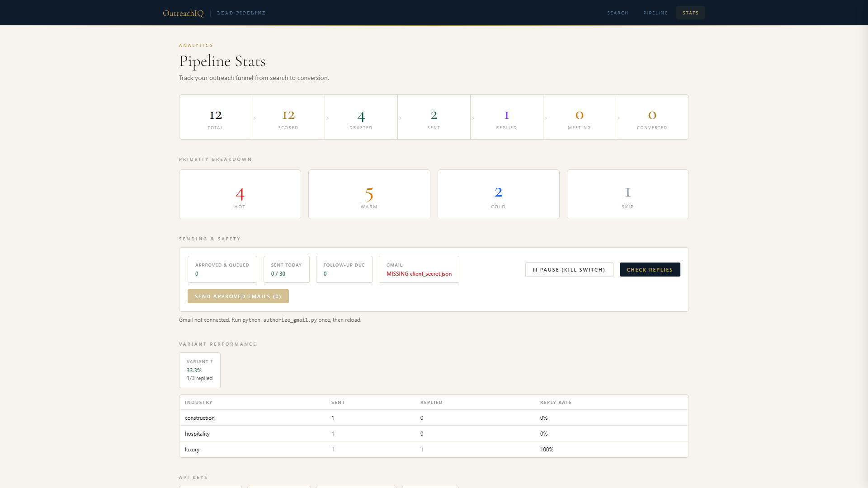Click Send Approved Emails (0) button
This screenshot has width=868, height=488.
[x=238, y=296]
